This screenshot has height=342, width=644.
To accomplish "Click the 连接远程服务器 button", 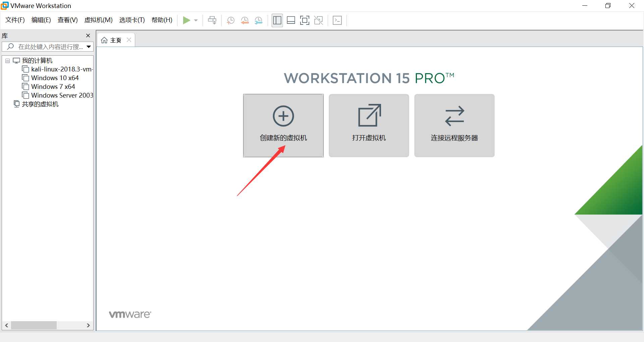I will pos(454,125).
